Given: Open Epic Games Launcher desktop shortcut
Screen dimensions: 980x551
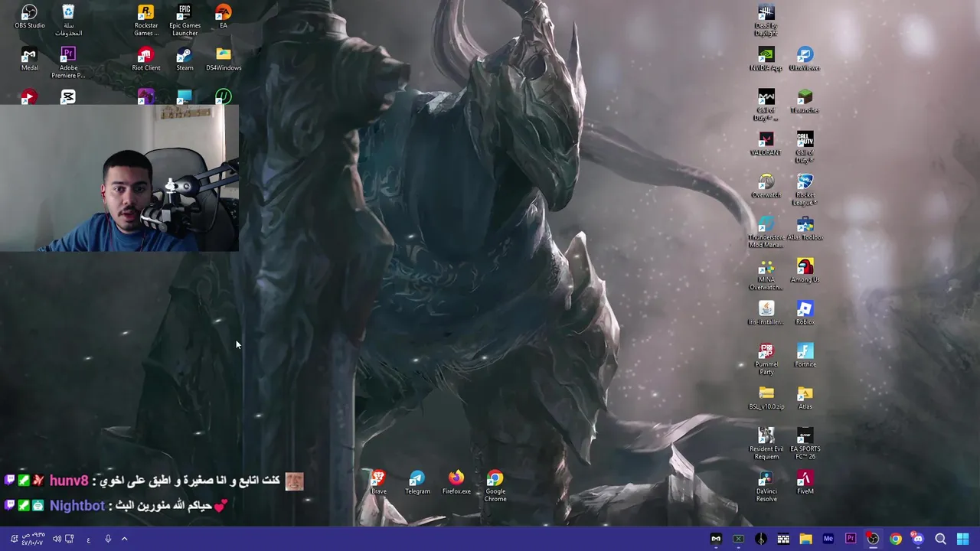Looking at the screenshot, I should [185, 20].
